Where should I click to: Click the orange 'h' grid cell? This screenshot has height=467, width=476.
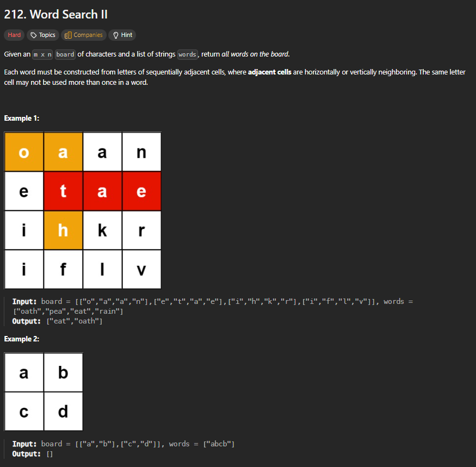[x=63, y=230]
